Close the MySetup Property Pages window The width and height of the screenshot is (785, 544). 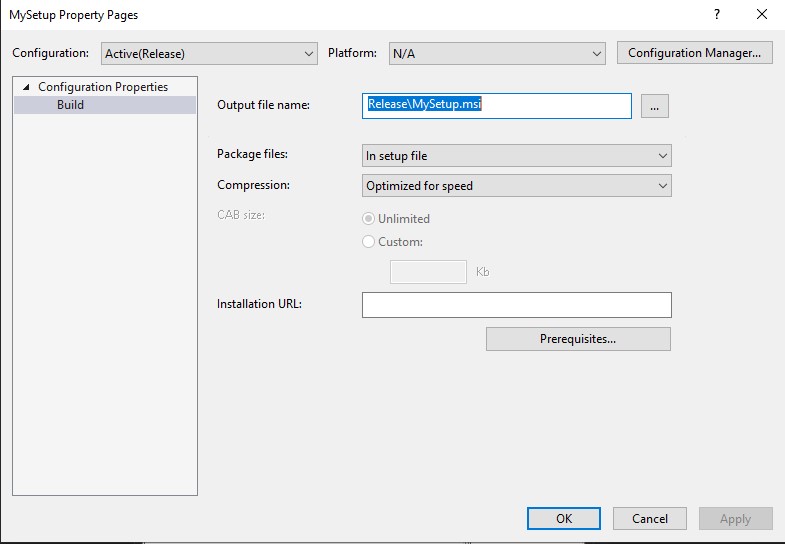tap(761, 15)
